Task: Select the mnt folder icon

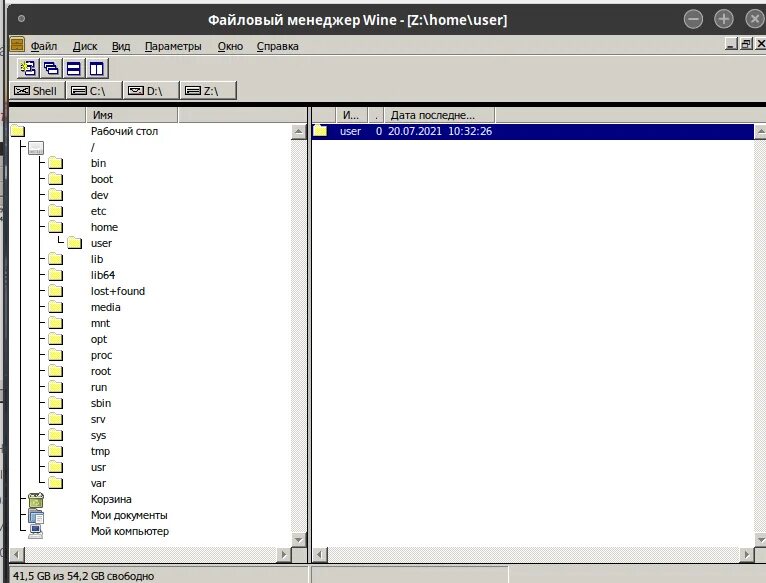Action: coord(56,323)
